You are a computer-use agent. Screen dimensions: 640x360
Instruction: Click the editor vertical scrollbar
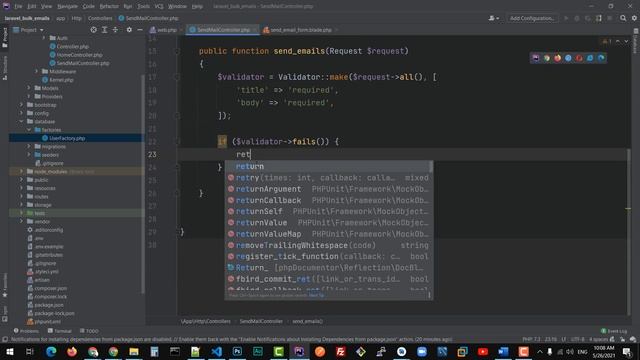pyautogui.click(x=629, y=232)
